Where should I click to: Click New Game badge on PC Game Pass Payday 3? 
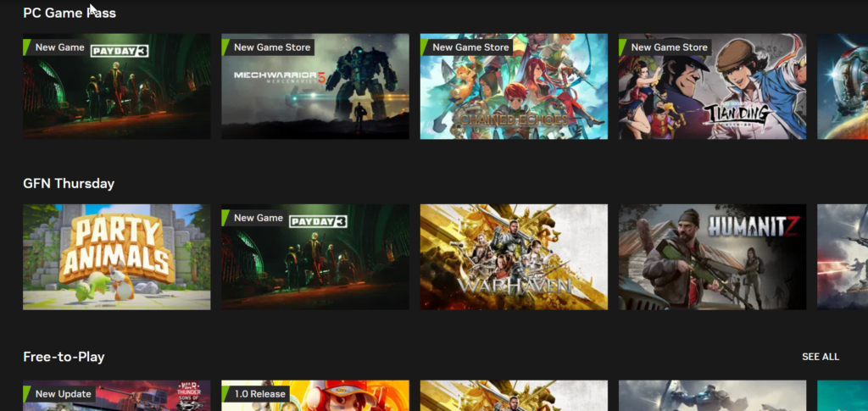(x=55, y=47)
